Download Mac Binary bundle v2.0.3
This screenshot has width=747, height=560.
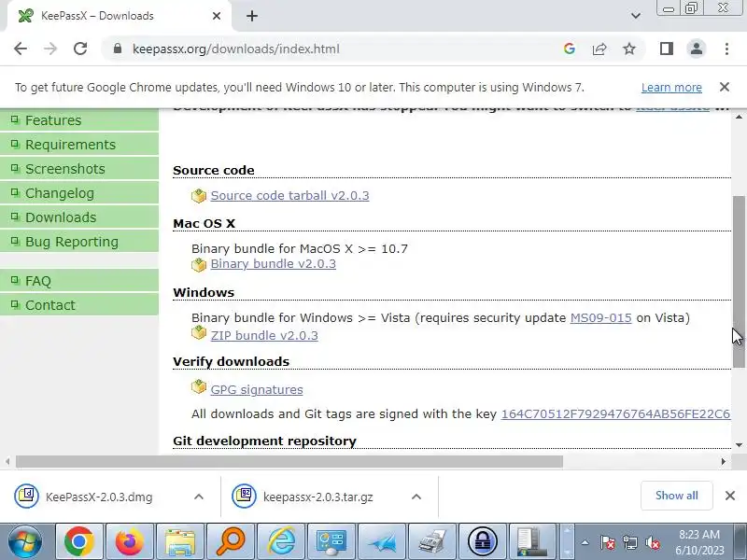[273, 264]
